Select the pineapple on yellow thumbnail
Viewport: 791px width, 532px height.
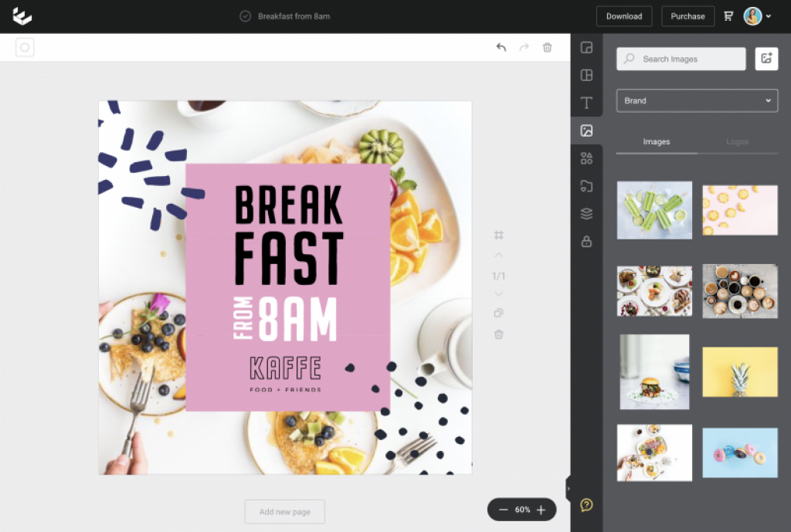coord(739,372)
